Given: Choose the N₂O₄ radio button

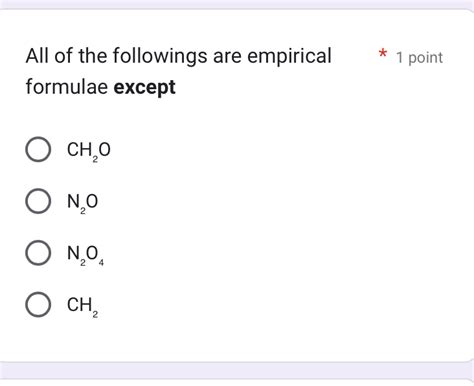Looking at the screenshot, I should pyautogui.click(x=38, y=253).
